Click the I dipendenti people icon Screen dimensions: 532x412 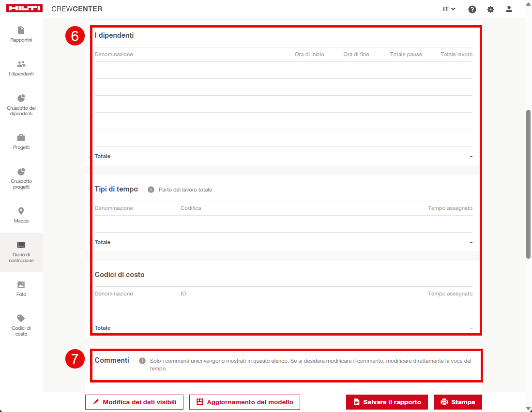coord(21,64)
